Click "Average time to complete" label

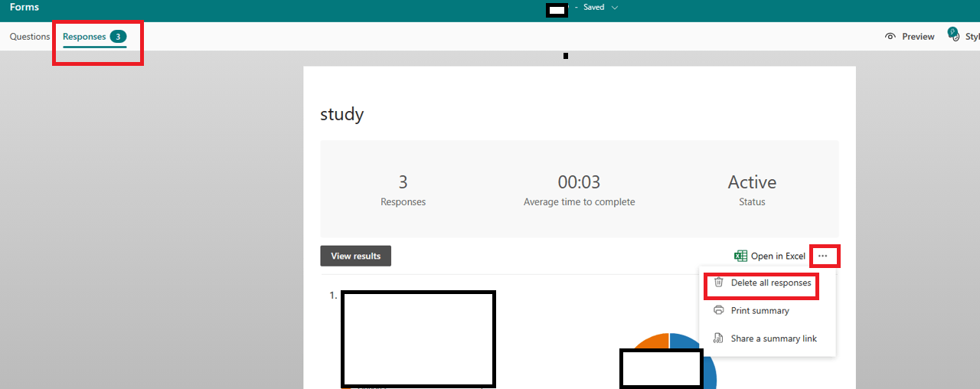pos(579,202)
